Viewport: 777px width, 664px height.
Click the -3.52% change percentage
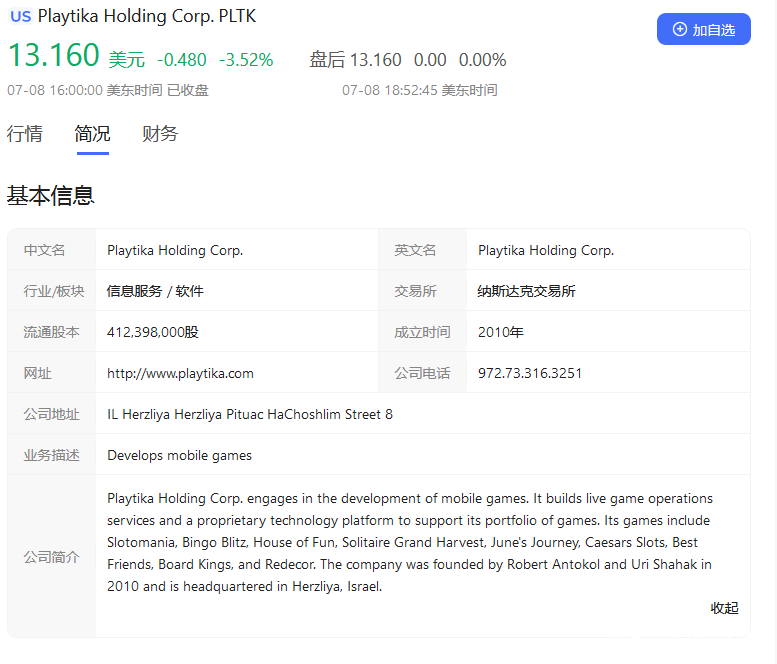click(245, 60)
